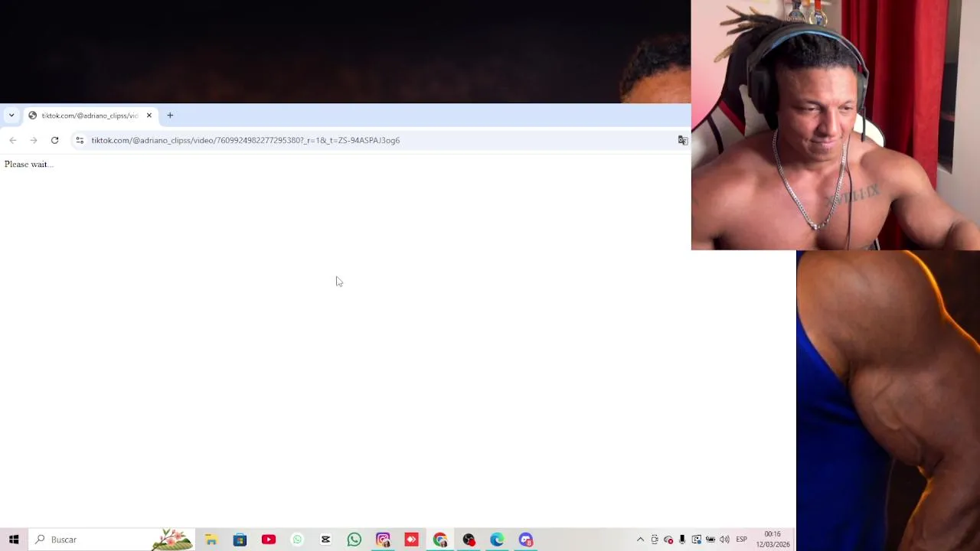Viewport: 980px width, 551px height.
Task: Show hidden system tray icons
Action: click(640, 540)
